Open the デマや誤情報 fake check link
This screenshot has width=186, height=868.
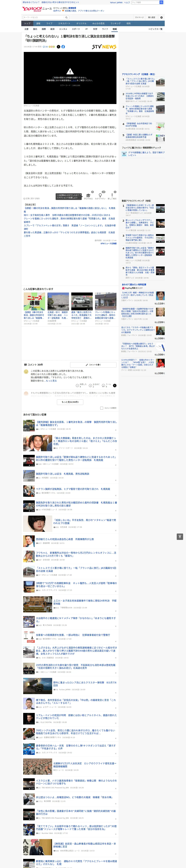click(146, 154)
